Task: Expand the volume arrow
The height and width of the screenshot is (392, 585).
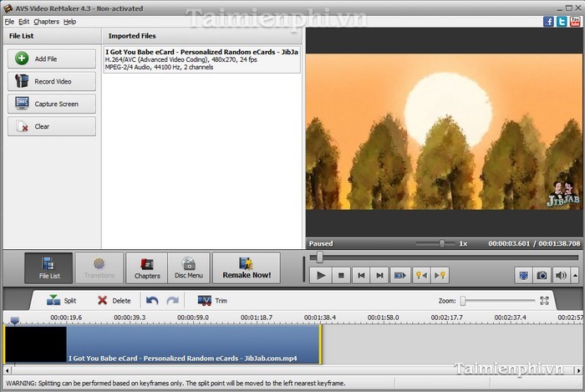Action: (575, 275)
